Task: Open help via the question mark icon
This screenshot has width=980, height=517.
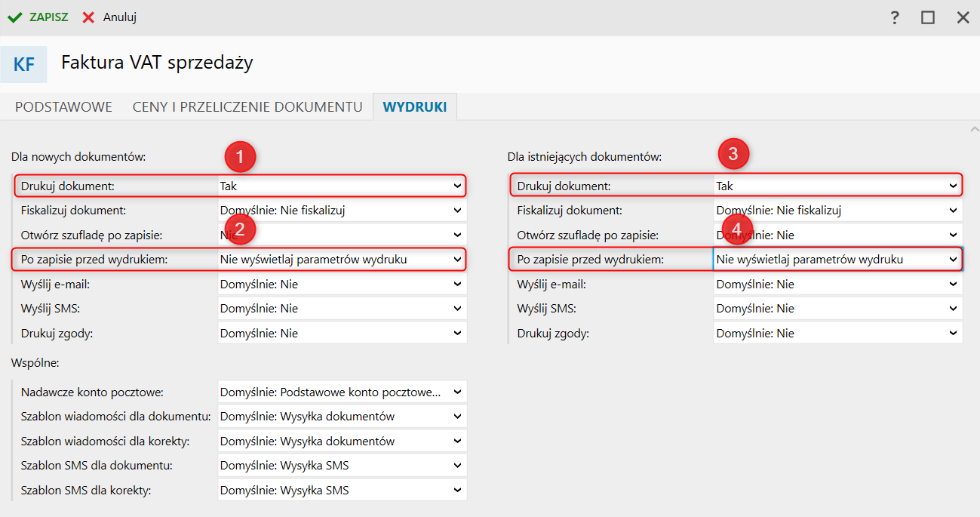Action: [895, 17]
